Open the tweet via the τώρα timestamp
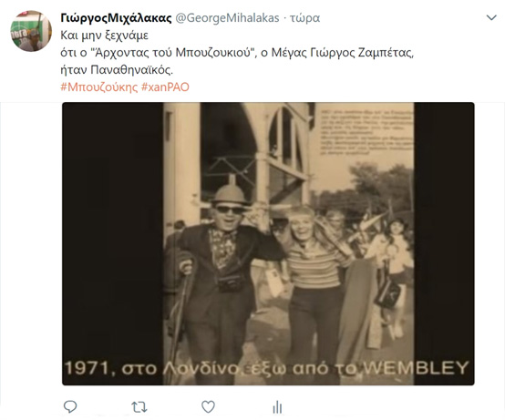The height and width of the screenshot is (420, 505). tap(304, 18)
